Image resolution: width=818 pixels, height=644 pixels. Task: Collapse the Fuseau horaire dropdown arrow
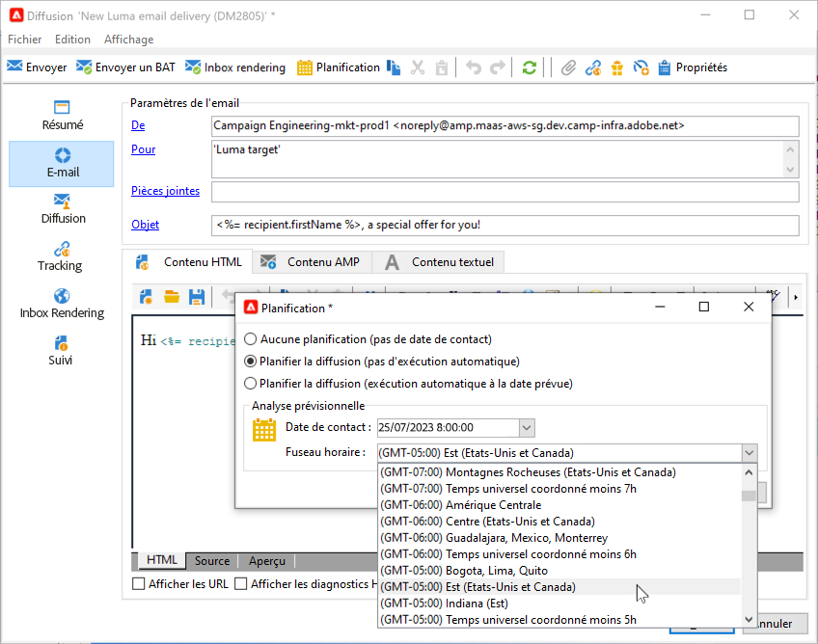pos(750,452)
